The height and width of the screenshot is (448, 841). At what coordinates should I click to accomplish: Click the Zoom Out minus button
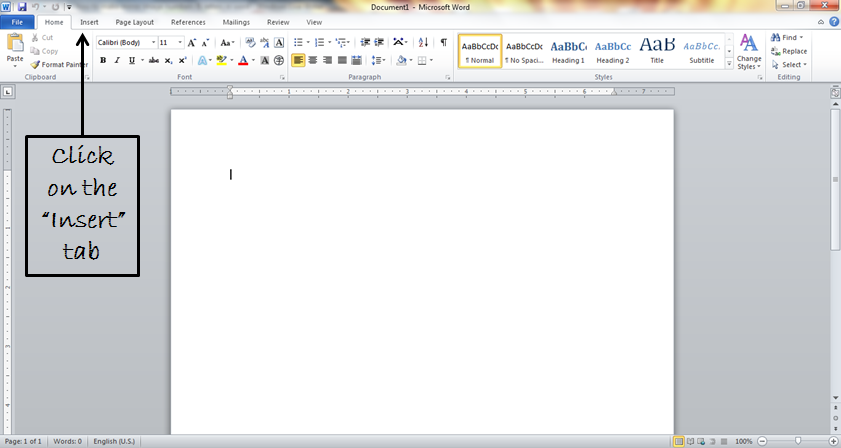tap(762, 441)
